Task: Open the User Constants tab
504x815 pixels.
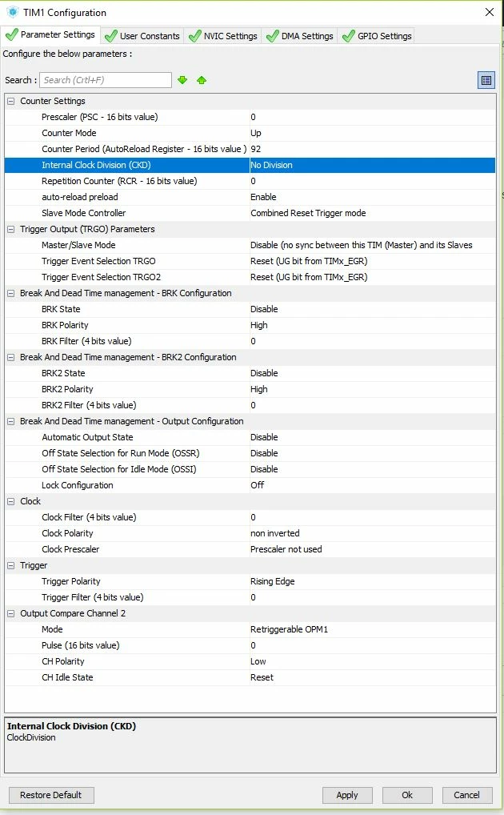Action: tap(142, 36)
